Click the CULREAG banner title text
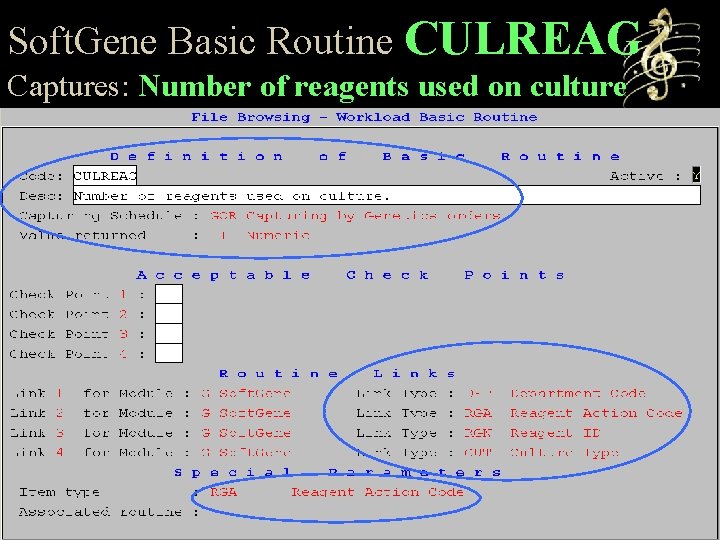Image resolution: width=720 pixels, height=540 pixels. coord(523,39)
